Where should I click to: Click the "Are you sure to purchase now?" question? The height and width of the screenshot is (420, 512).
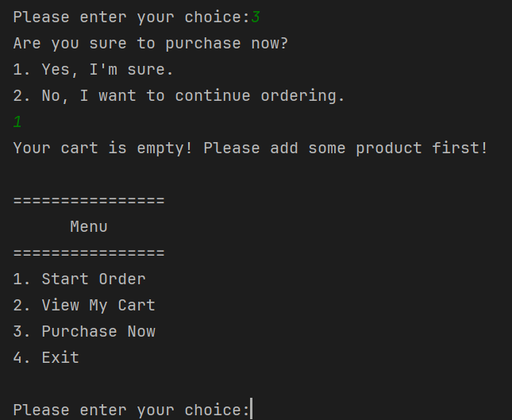pyautogui.click(x=151, y=44)
